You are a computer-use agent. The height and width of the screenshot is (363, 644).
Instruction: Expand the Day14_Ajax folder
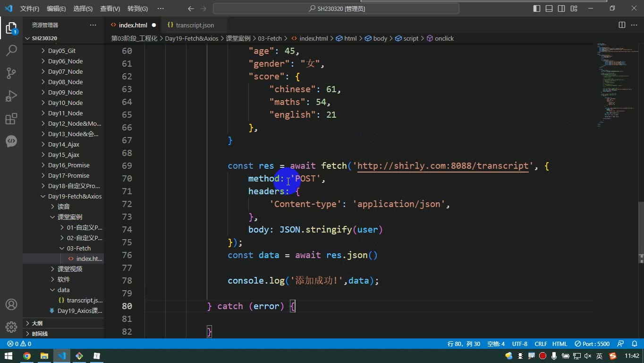coord(63,144)
